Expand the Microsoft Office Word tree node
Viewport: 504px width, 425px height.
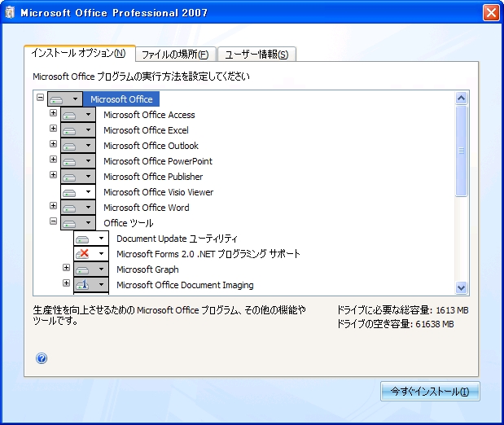(54, 207)
